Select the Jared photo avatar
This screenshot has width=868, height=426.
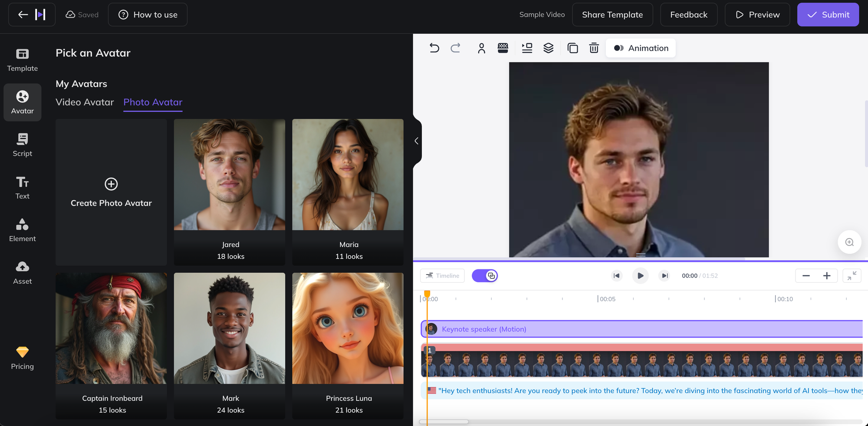[230, 192]
